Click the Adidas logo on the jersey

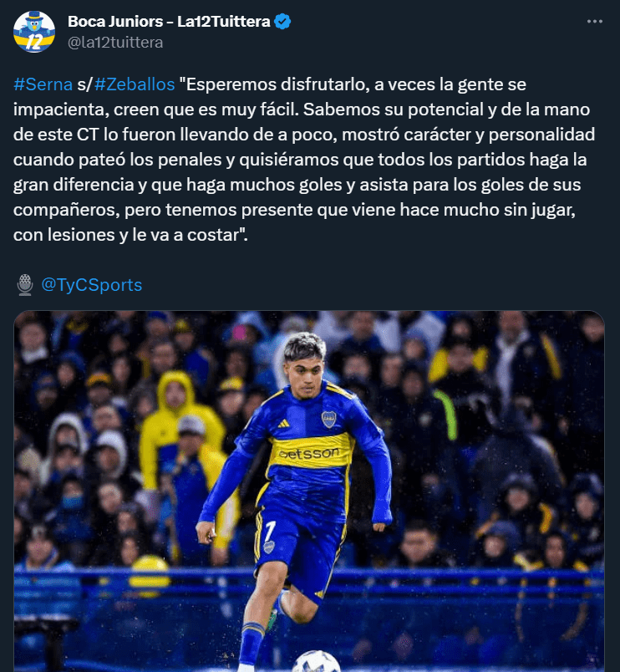click(x=282, y=424)
